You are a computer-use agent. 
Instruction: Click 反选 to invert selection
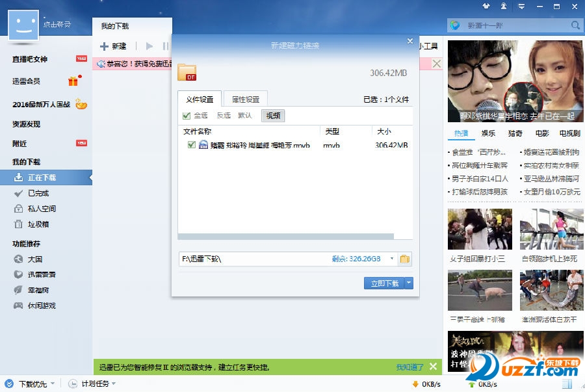point(224,116)
